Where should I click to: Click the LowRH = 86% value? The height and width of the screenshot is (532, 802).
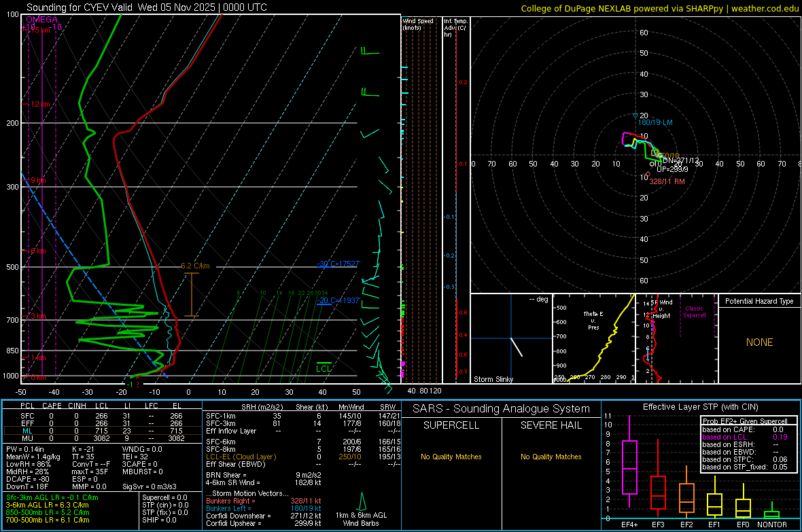[x=28, y=465]
